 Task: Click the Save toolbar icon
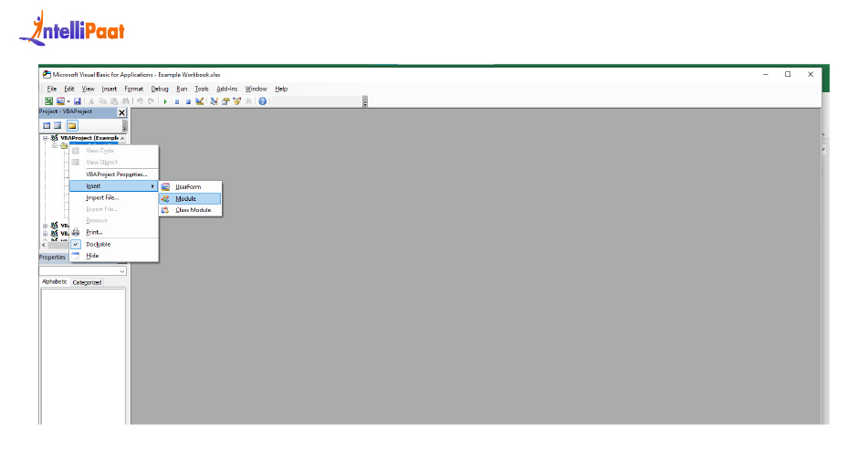pyautogui.click(x=78, y=101)
